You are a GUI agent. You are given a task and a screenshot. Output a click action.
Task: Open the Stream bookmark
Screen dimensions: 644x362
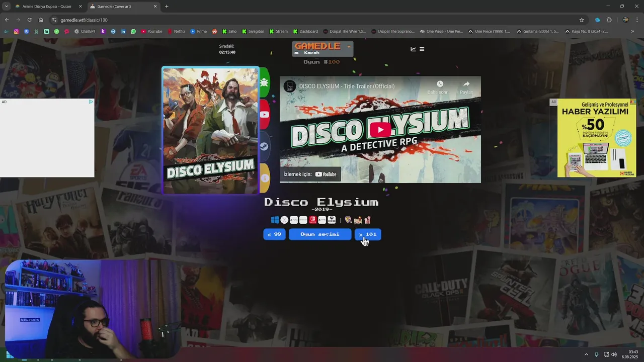278,31
